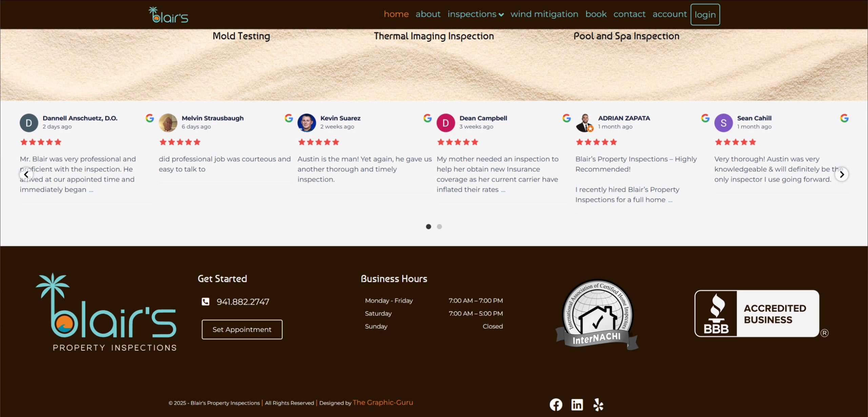Click the login button
The height and width of the screenshot is (417, 868).
pyautogui.click(x=705, y=15)
